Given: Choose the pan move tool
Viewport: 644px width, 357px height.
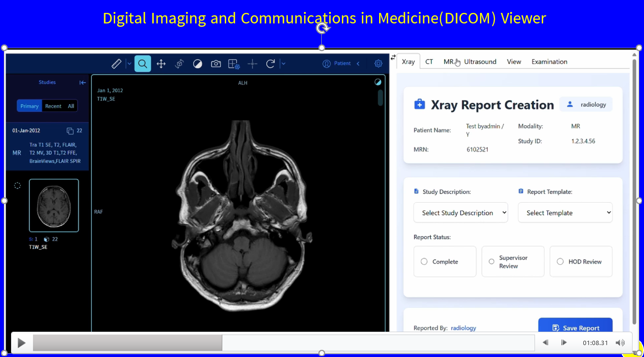Looking at the screenshot, I should [161, 64].
